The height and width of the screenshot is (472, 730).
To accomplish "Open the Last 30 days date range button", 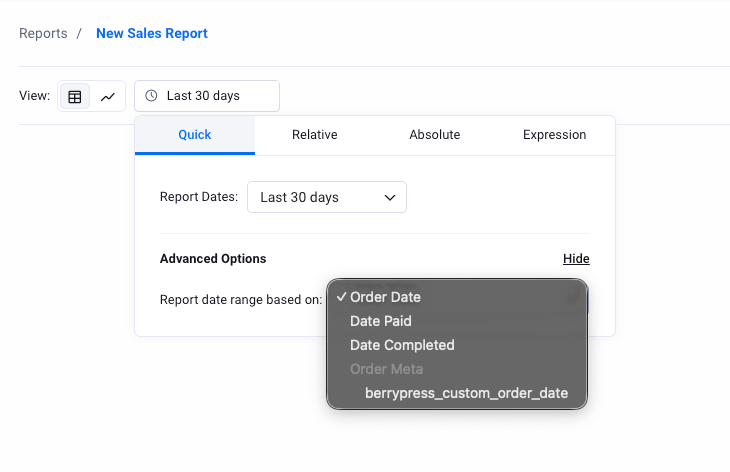I will point(207,96).
